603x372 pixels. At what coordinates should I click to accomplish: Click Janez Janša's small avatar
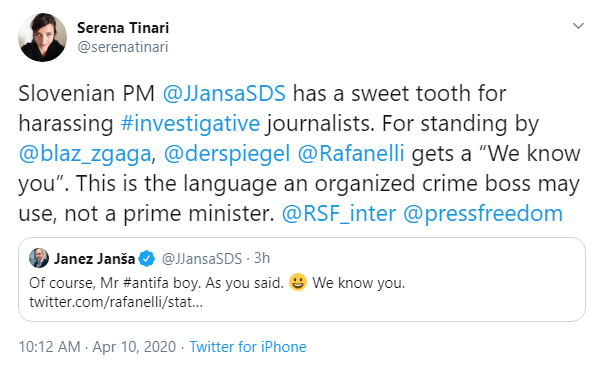(39, 258)
